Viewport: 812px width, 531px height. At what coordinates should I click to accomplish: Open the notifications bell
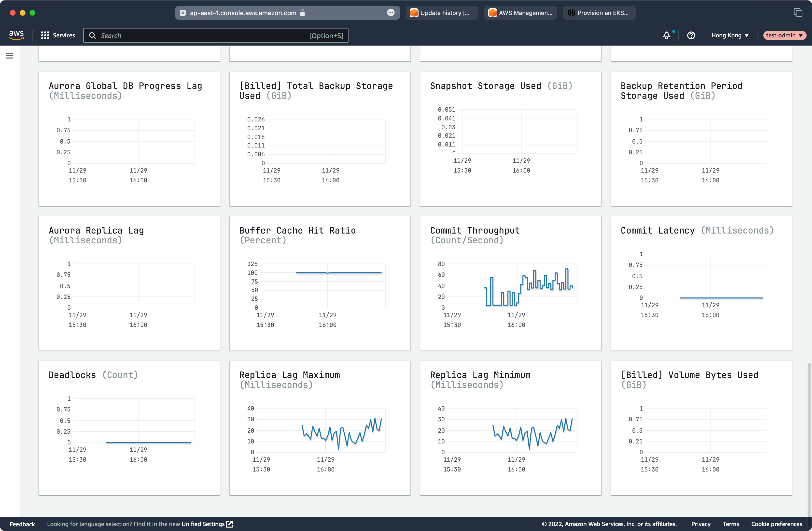pos(666,35)
